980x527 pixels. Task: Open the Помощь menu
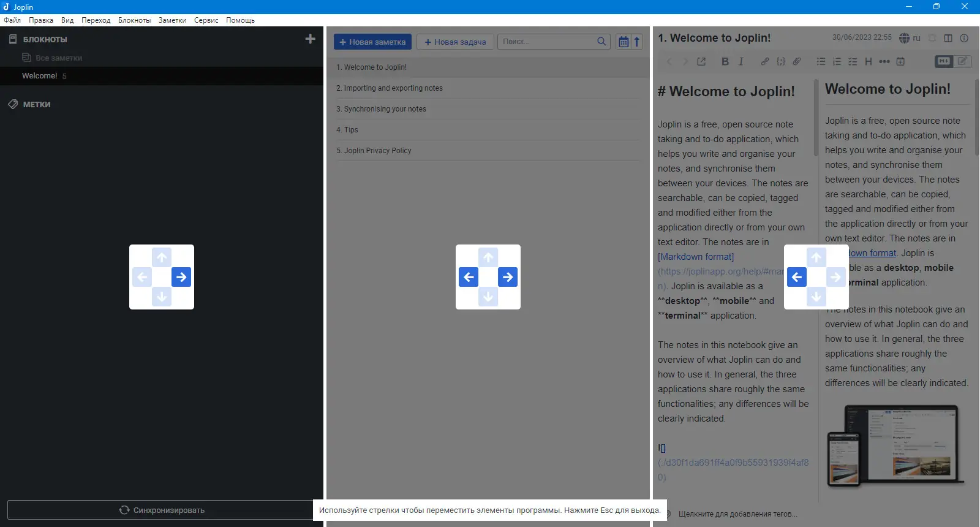(240, 20)
